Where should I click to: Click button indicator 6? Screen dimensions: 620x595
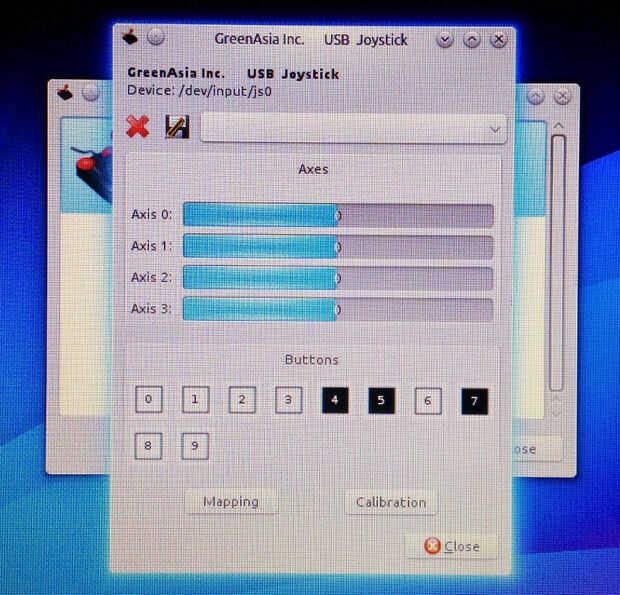click(428, 401)
